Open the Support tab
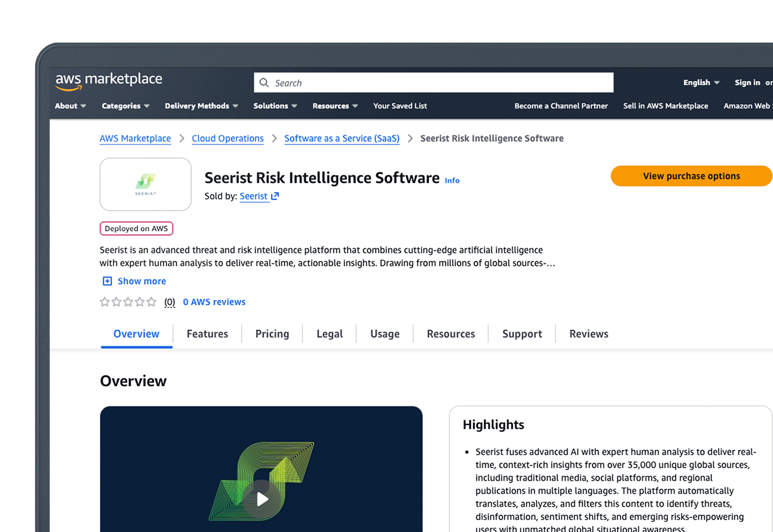 click(522, 334)
